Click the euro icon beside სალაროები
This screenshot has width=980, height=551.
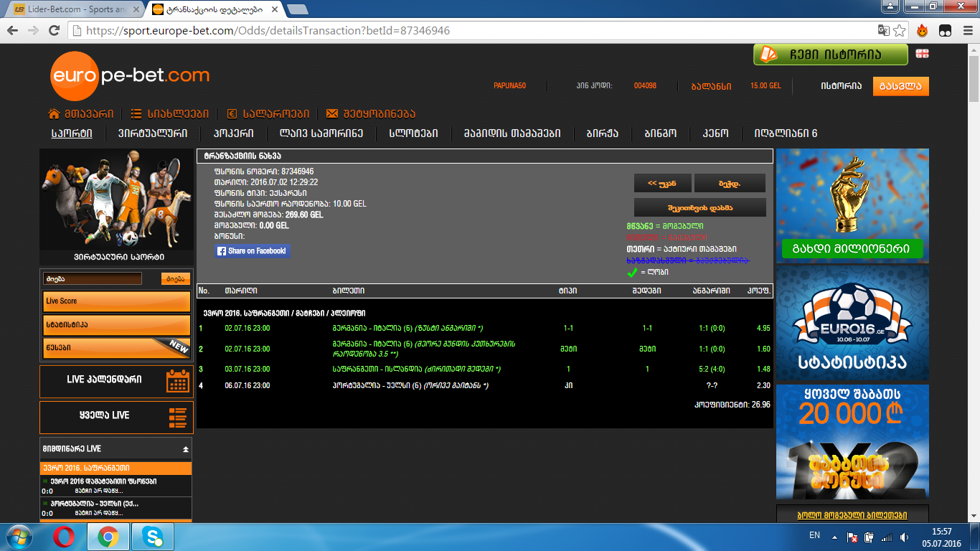pos(232,113)
